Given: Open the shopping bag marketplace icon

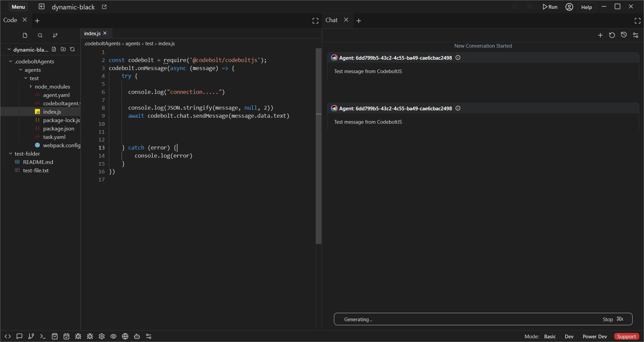Looking at the screenshot, I should 55,336.
